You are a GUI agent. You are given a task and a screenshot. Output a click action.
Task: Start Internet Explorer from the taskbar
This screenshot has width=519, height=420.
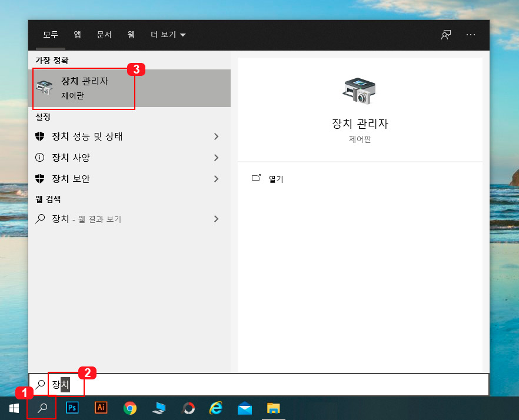[216, 407]
